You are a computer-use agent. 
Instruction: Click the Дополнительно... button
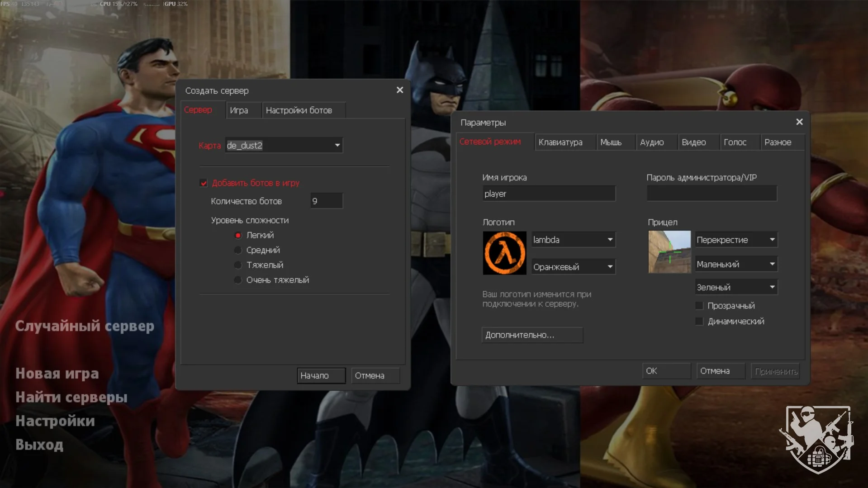tap(532, 335)
